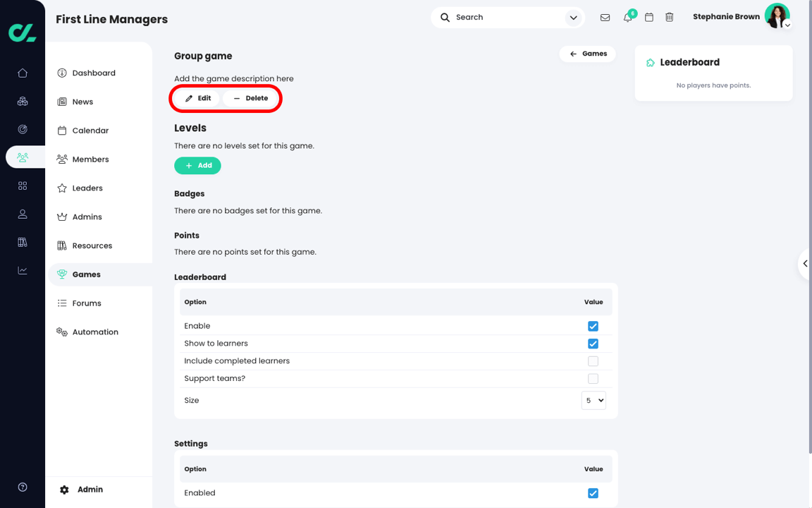Viewport: 812px width, 508px height.
Task: Expand the search options dropdown arrow
Action: pos(573,18)
